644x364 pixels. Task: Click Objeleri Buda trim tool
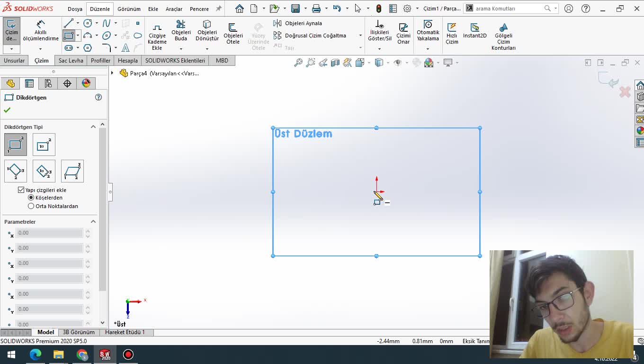(181, 31)
